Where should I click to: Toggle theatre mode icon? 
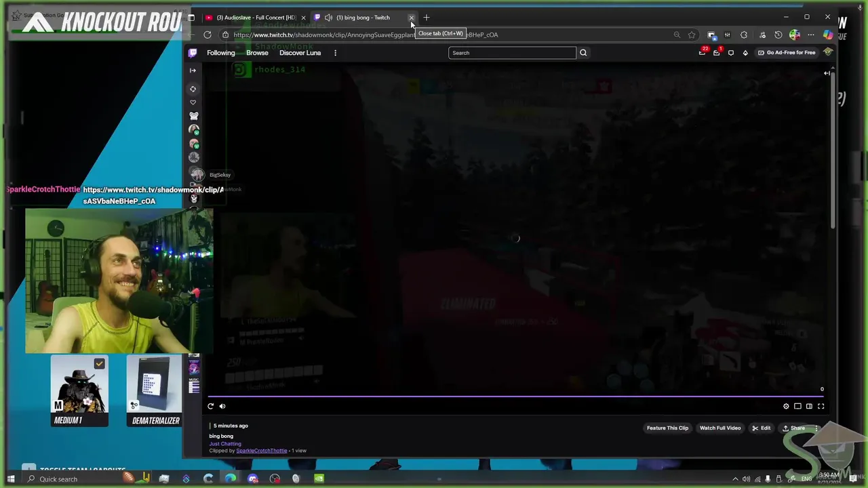point(809,406)
